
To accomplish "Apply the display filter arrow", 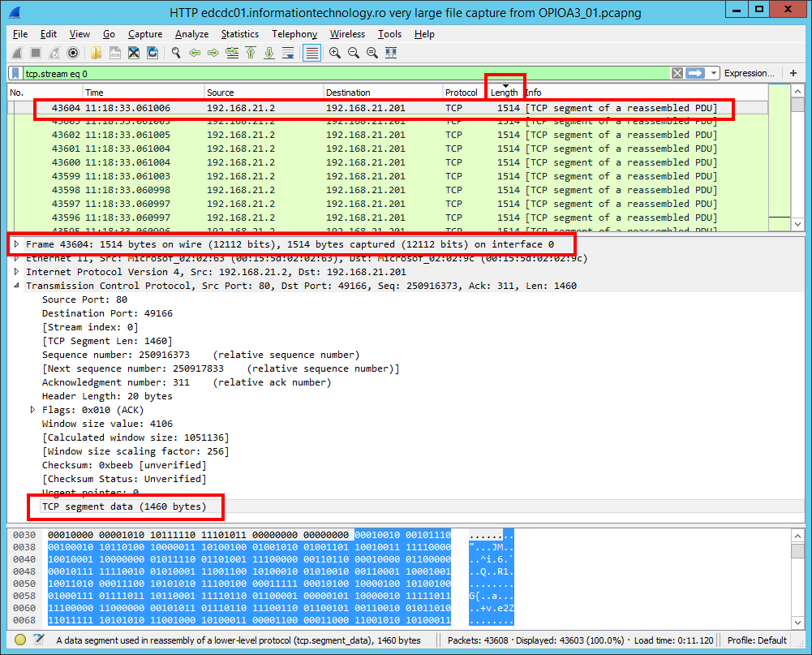I will pyautogui.click(x=695, y=73).
